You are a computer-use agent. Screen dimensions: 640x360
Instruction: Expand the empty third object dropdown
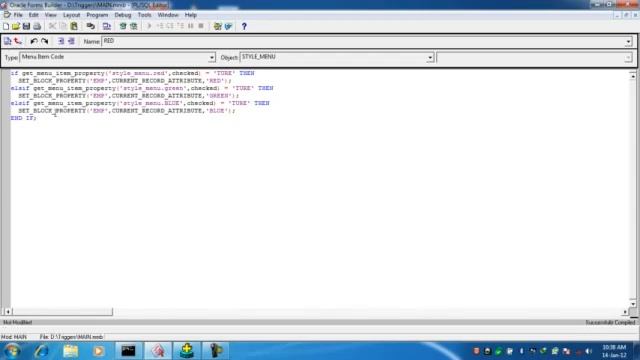628,58
